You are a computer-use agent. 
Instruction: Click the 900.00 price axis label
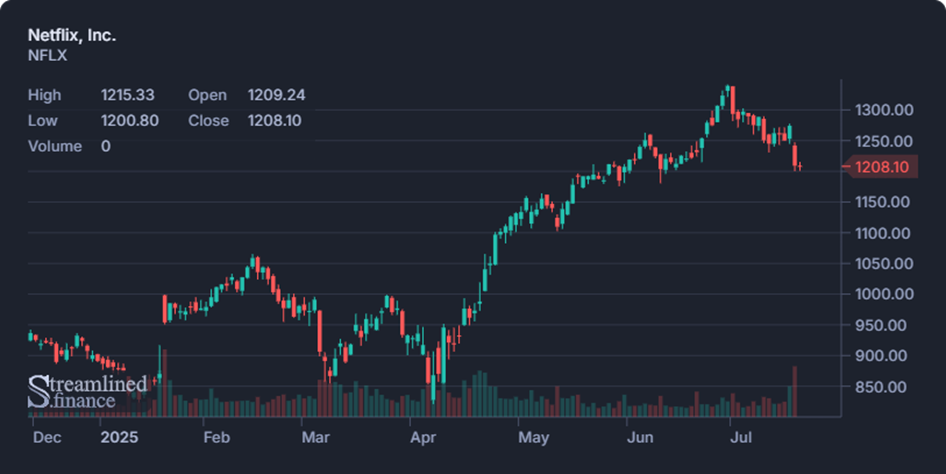[881, 356]
